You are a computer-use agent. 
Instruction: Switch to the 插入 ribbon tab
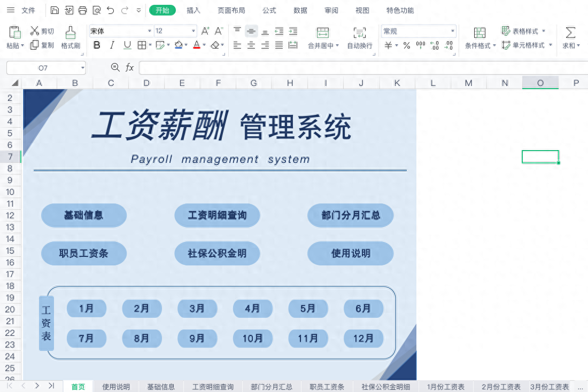point(194,10)
